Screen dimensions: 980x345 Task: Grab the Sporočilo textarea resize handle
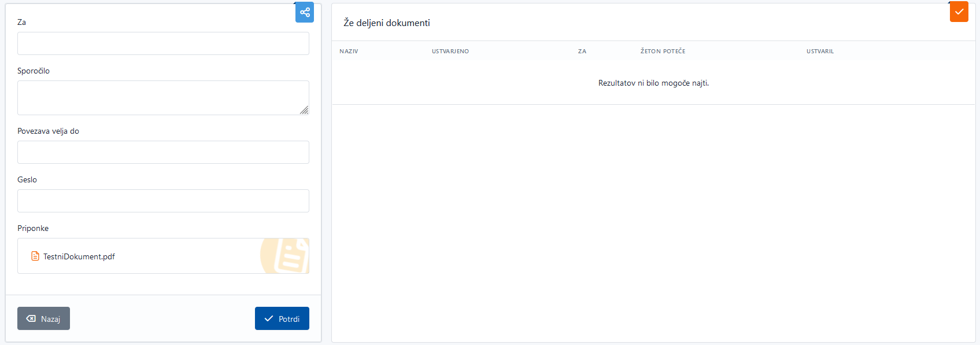pyautogui.click(x=304, y=110)
